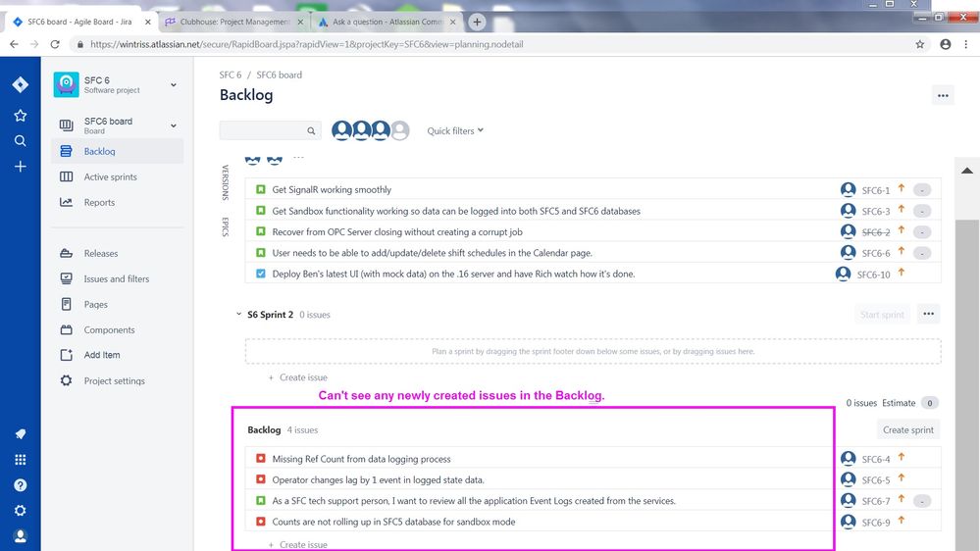980x551 pixels.
Task: Select issue Recover from OPC Server closing
Action: click(593, 231)
